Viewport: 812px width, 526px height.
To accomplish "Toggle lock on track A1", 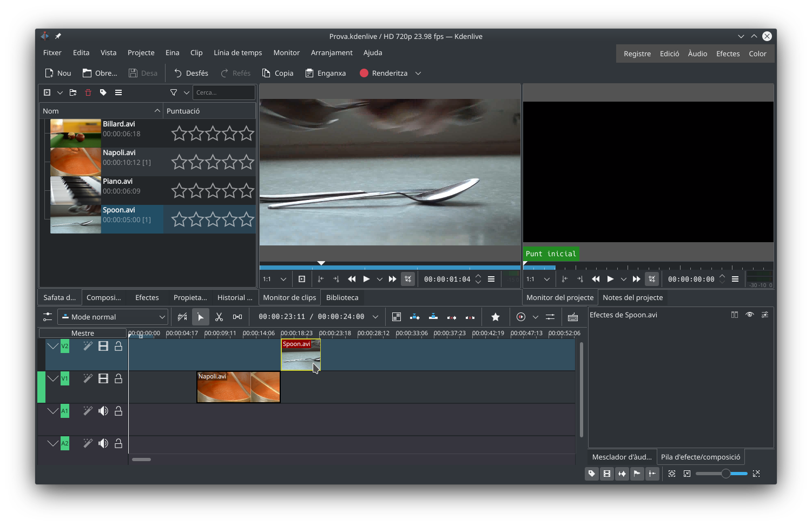I will 118,411.
